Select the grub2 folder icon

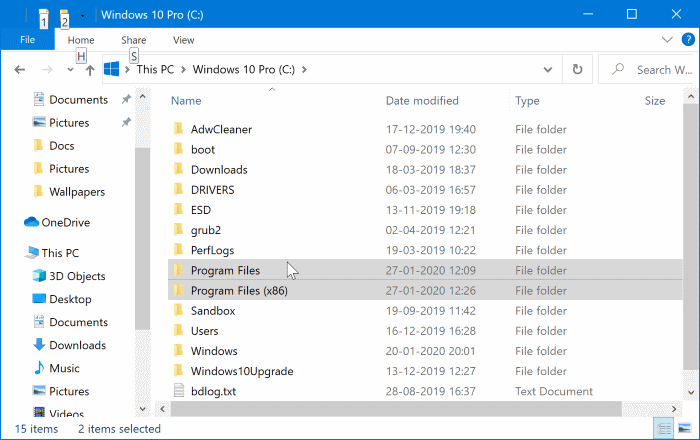tap(178, 229)
